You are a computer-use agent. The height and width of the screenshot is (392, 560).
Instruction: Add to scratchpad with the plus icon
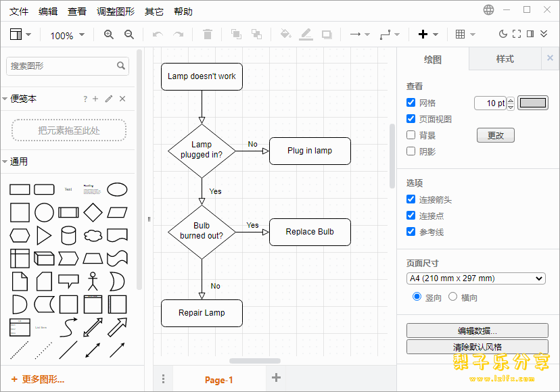(x=95, y=99)
